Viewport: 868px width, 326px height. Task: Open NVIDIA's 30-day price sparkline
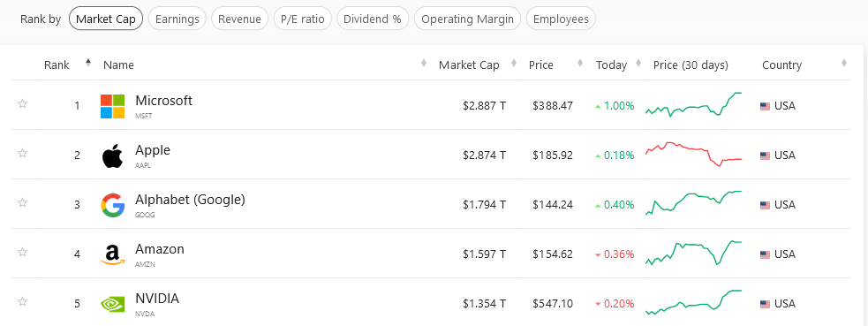click(694, 302)
